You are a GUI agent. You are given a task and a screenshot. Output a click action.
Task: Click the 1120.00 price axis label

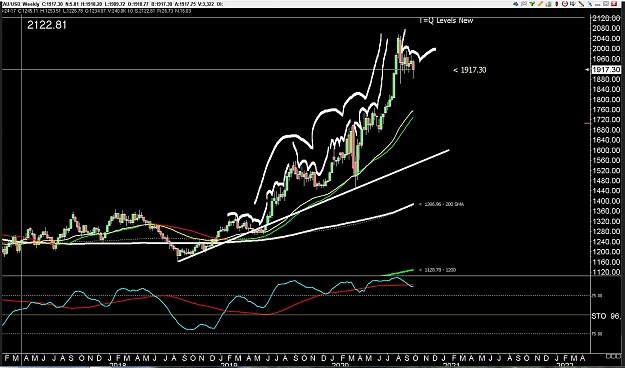point(607,272)
